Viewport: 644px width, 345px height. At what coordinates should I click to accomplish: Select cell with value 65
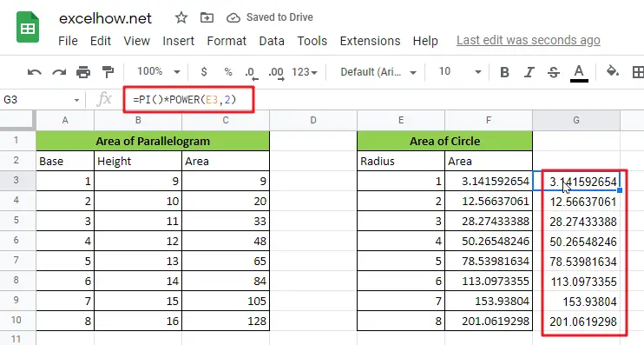(226, 261)
